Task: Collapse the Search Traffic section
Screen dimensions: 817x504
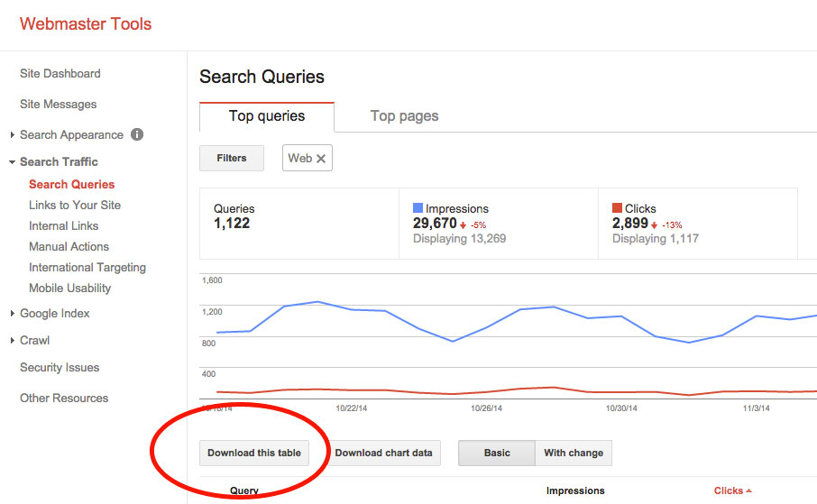Action: click(x=12, y=162)
